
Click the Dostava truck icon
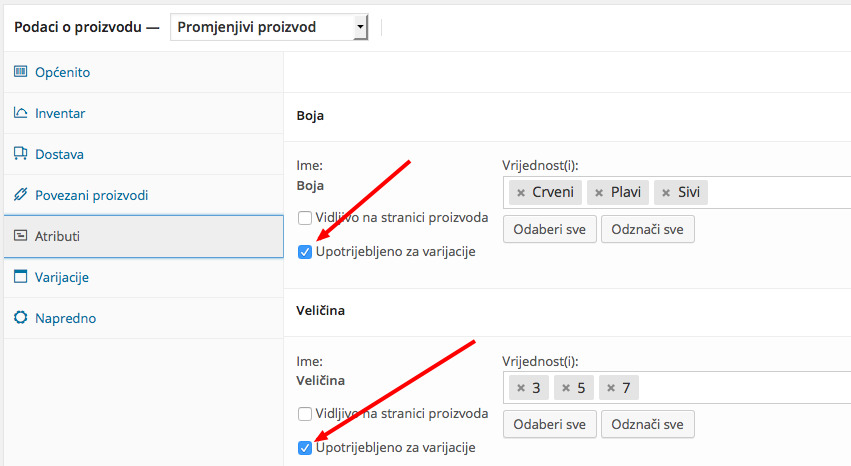pos(21,154)
